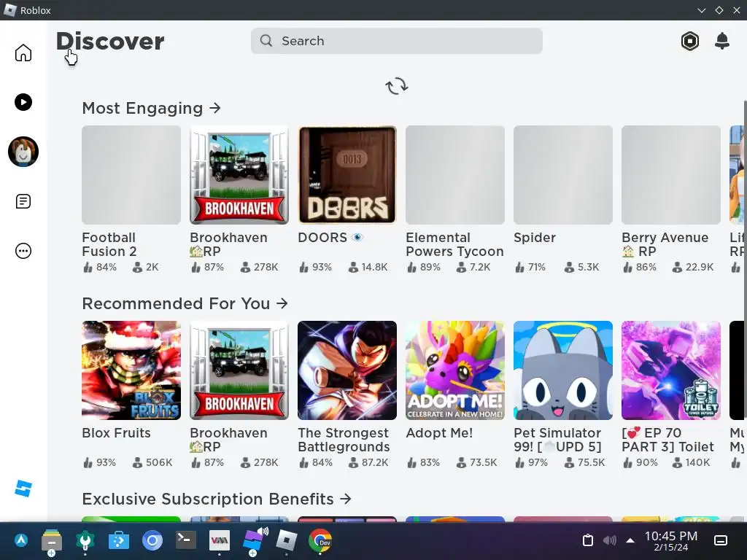Image resolution: width=747 pixels, height=560 pixels.
Task: Open The Strongest Battlegrounds thumbnail
Action: pyautogui.click(x=347, y=370)
